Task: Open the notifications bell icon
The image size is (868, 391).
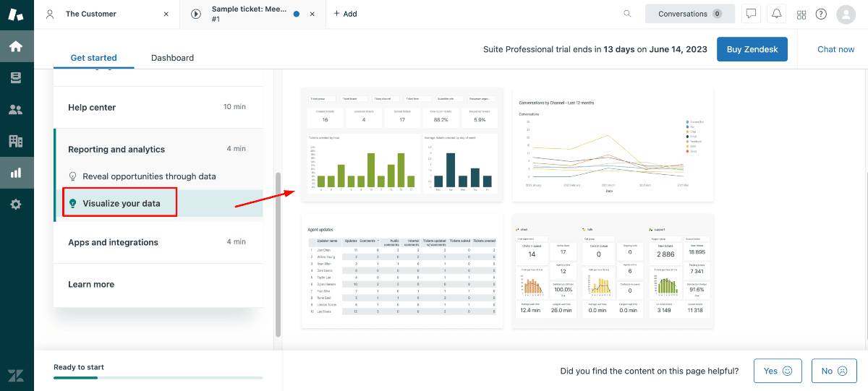Action: [777, 14]
